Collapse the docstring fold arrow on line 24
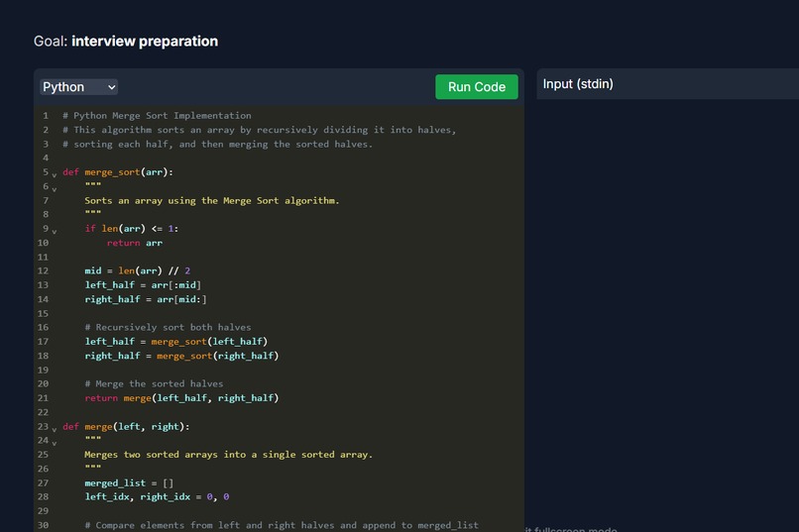799x532 pixels. click(x=54, y=443)
